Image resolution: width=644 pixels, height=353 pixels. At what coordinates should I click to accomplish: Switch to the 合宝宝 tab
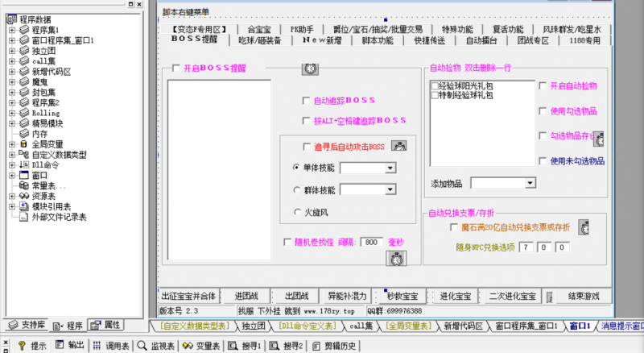point(259,30)
